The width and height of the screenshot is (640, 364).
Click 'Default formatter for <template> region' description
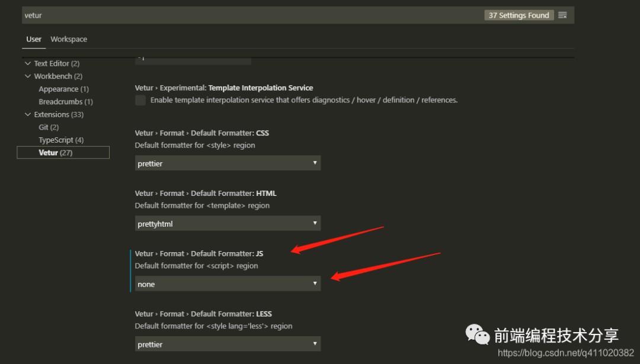click(202, 205)
